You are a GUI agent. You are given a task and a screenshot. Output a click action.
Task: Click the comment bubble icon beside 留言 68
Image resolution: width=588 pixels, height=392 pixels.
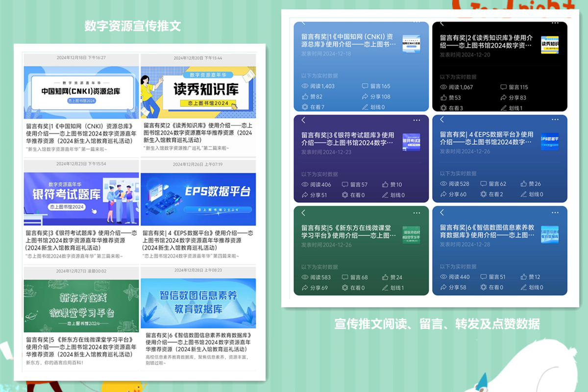[x=345, y=277]
